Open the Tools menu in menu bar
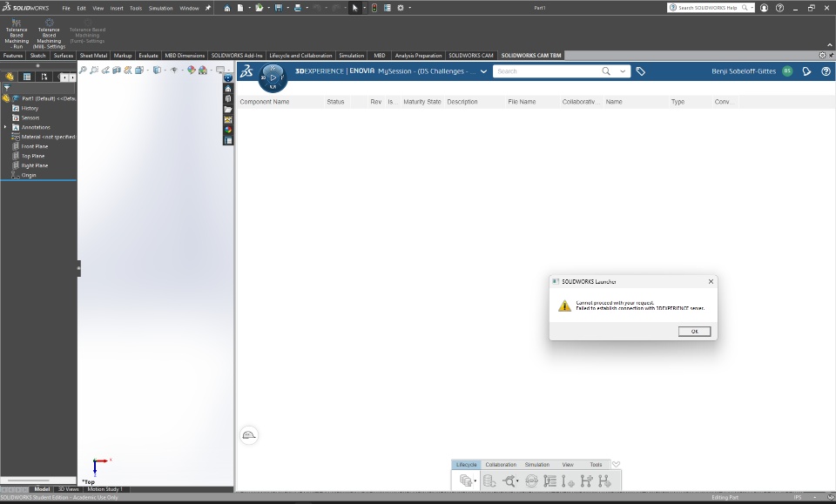Image resolution: width=836 pixels, height=504 pixels. pyautogui.click(x=136, y=8)
